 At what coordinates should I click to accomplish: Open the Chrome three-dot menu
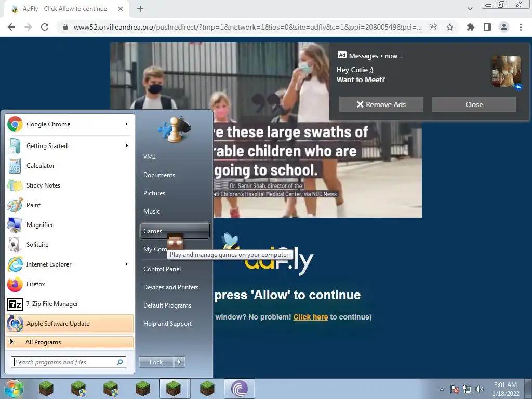[521, 27]
